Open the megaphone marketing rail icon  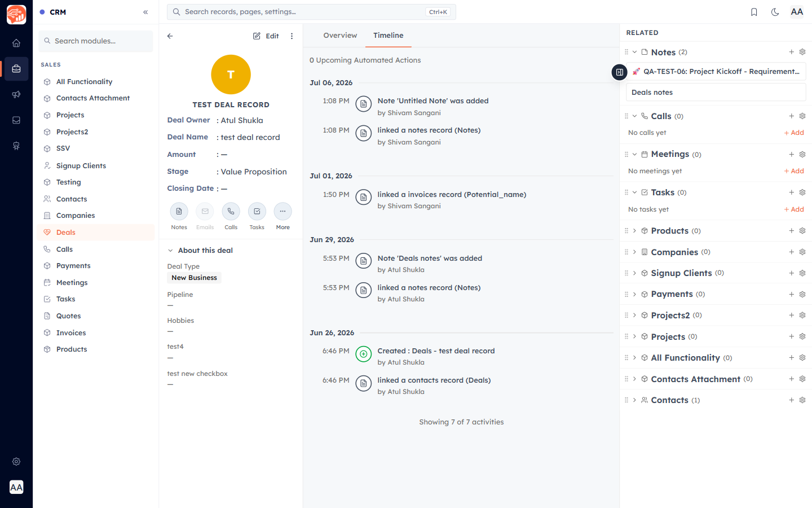click(16, 94)
